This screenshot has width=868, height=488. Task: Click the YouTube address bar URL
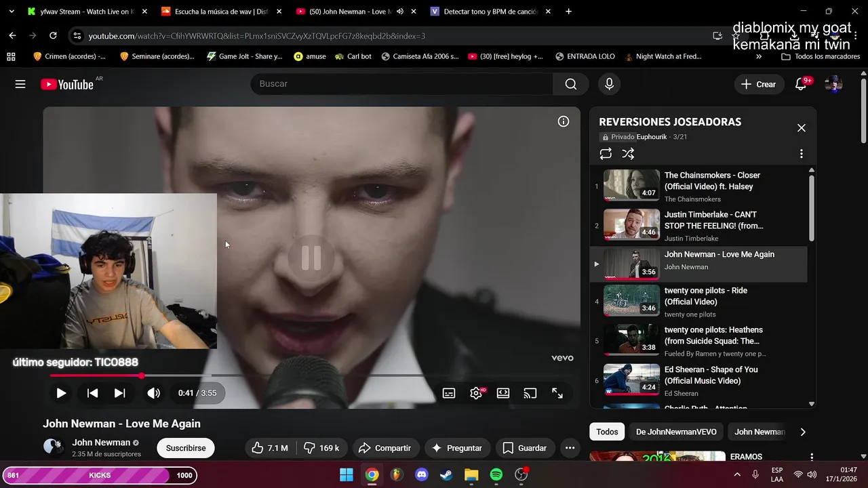pyautogui.click(x=256, y=36)
